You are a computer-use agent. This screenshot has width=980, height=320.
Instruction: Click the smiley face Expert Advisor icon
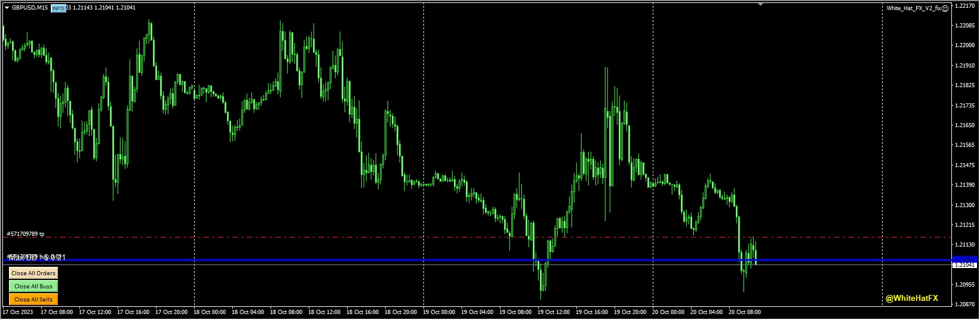pos(945,8)
